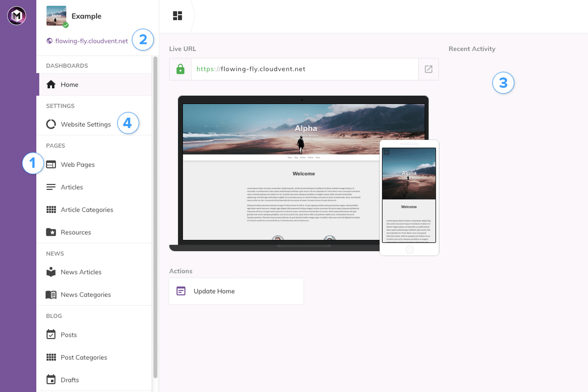Click the dashboard grid icon in the top bar
The width and height of the screenshot is (588, 392).
[177, 16]
